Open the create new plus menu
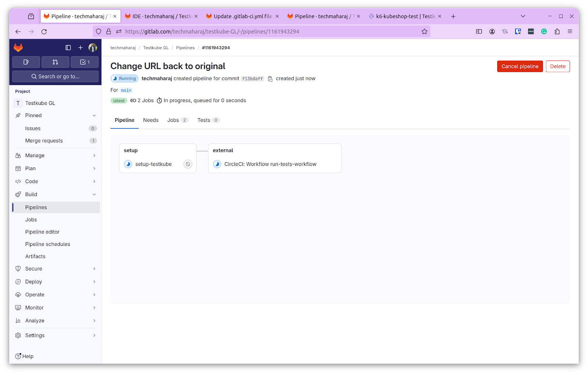 point(80,48)
